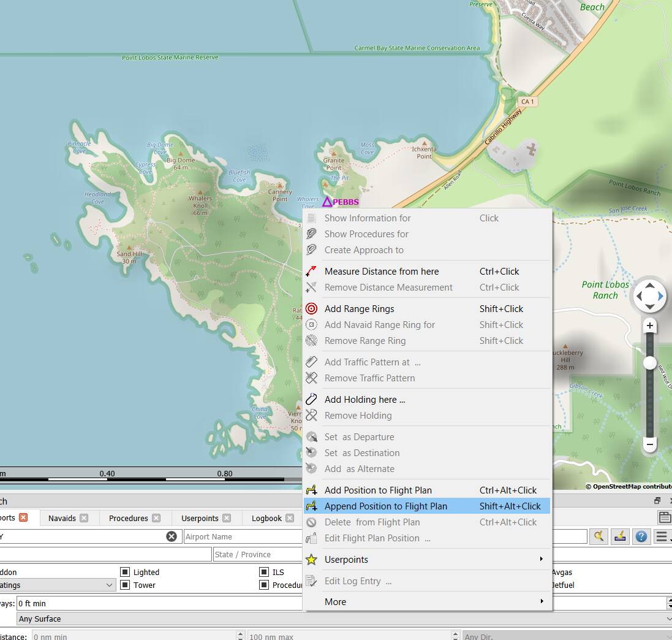Click the Add Holding here icon
672x640 pixels.
[312, 399]
